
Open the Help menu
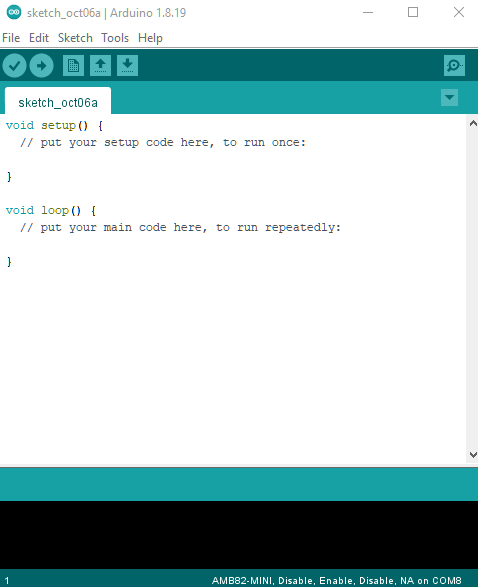tap(150, 38)
